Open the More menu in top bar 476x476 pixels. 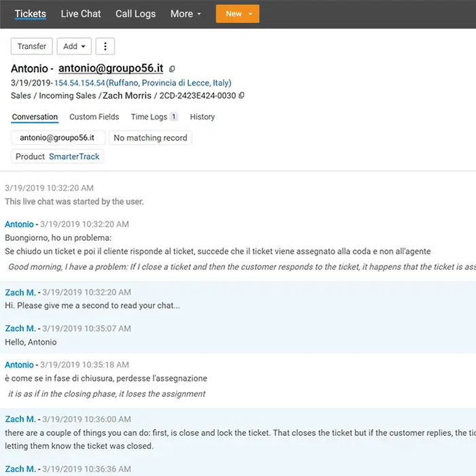coord(186,14)
